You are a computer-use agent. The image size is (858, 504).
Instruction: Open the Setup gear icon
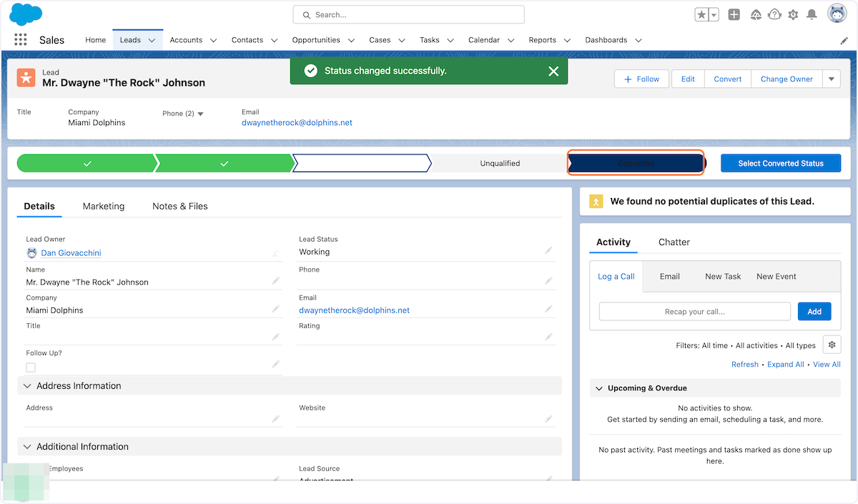tap(793, 14)
